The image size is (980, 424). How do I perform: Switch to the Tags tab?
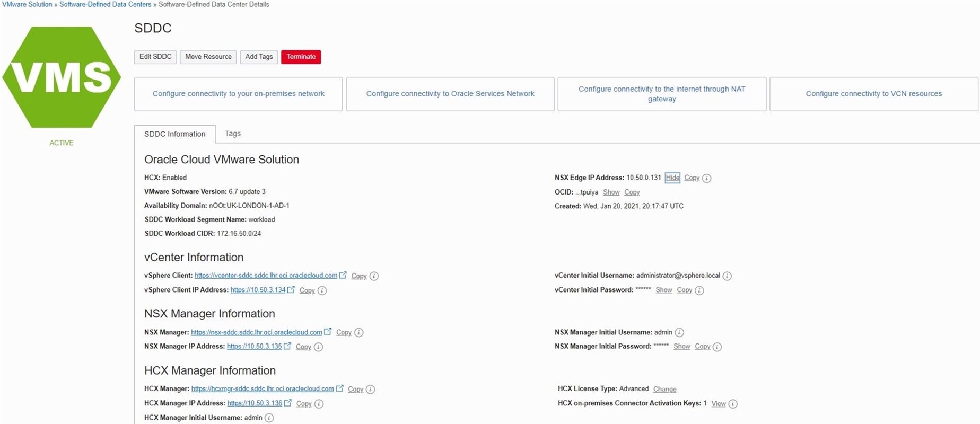pos(233,134)
